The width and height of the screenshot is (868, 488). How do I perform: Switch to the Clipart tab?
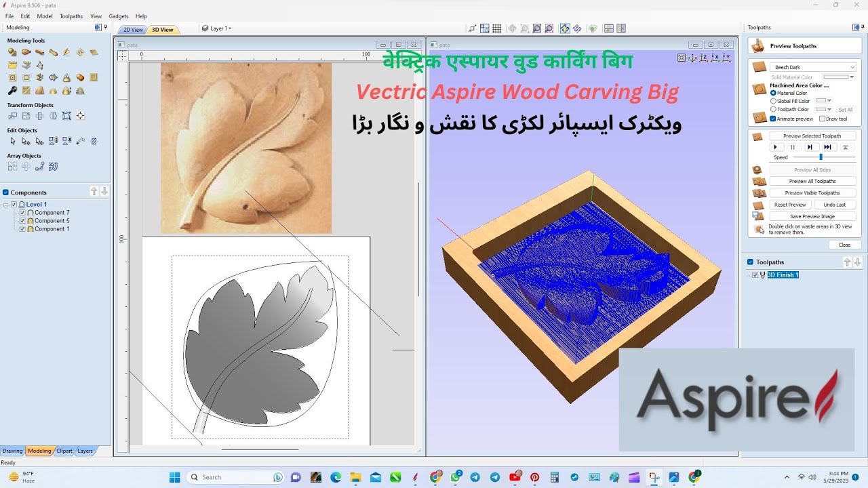(x=64, y=451)
